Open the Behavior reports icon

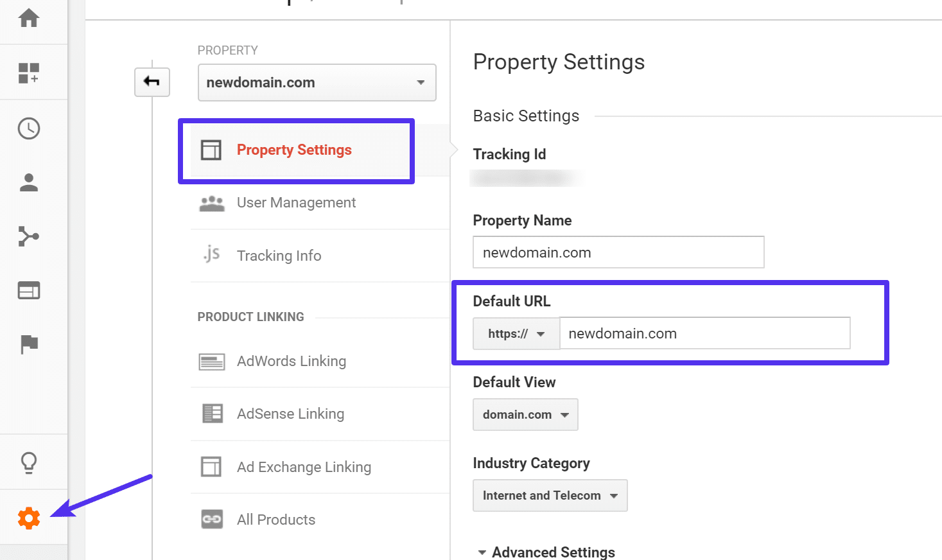coord(28,290)
